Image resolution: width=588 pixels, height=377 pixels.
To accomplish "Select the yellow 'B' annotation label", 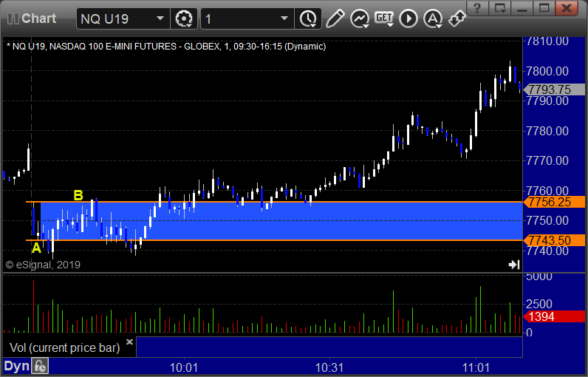I will [78, 195].
